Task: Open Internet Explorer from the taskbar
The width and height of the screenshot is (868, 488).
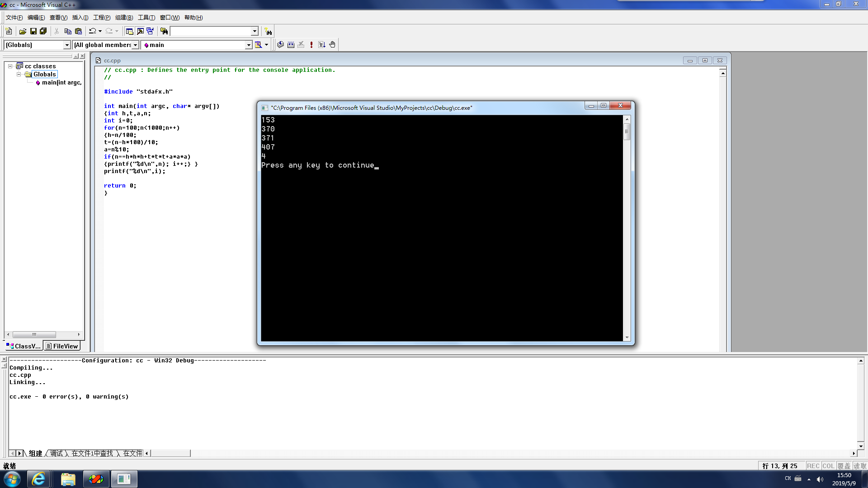Action: pos(38,479)
